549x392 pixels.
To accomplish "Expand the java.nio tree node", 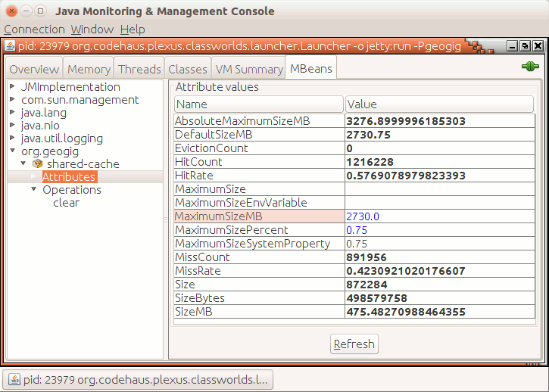I will pos(12,125).
